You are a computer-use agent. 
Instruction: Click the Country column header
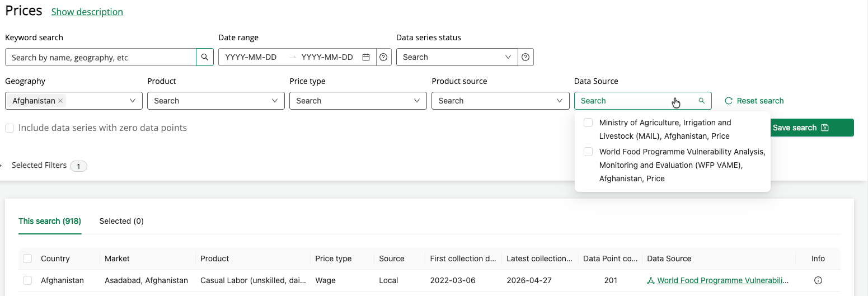55,259
